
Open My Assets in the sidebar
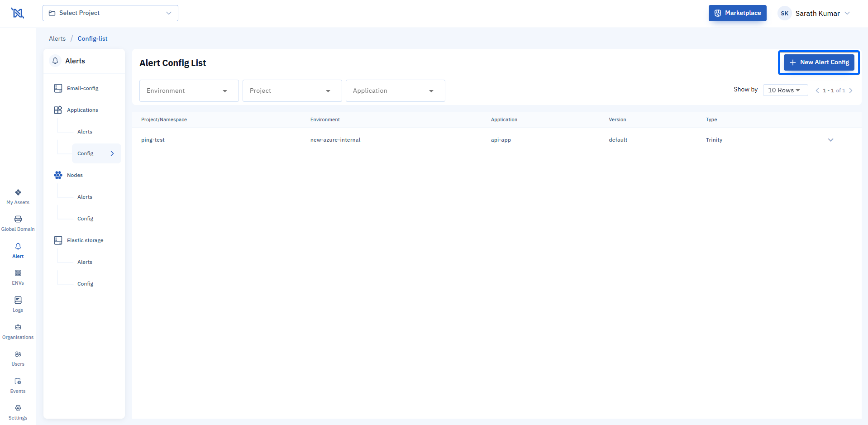click(x=18, y=197)
